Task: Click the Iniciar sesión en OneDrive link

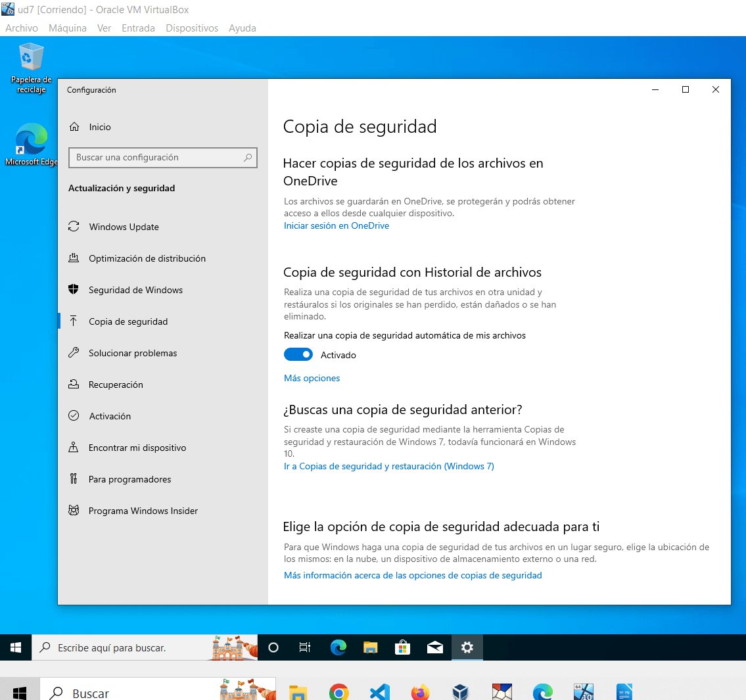Action: [x=337, y=225]
